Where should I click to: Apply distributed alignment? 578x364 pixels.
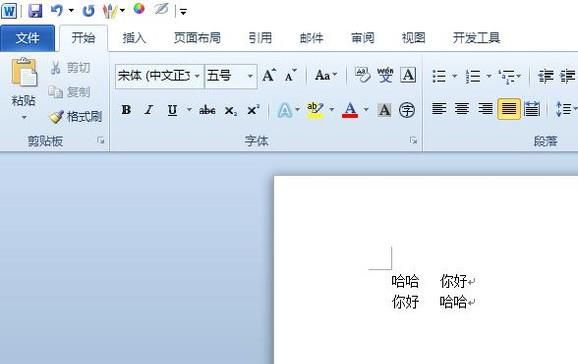pyautogui.click(x=532, y=109)
